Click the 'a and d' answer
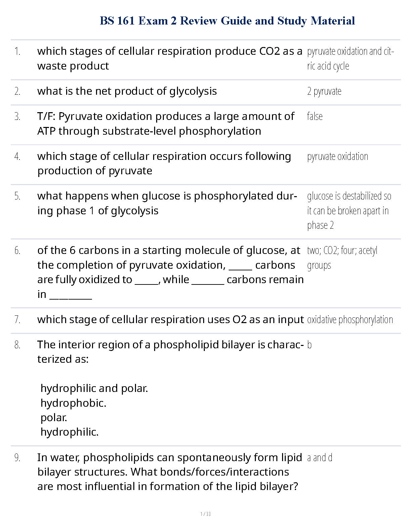Viewport: 411px width, 532px height. point(320,458)
